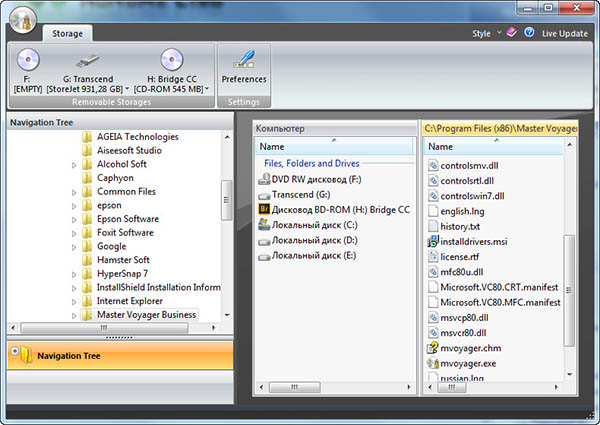Select the F: empty disc drive icon
Viewport: 600px width, 425px height.
pos(27,60)
